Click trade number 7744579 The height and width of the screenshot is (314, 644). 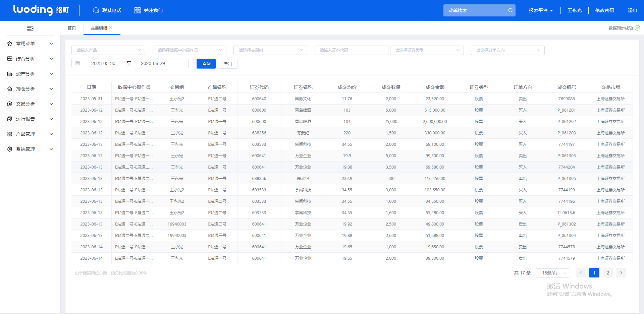click(567, 258)
